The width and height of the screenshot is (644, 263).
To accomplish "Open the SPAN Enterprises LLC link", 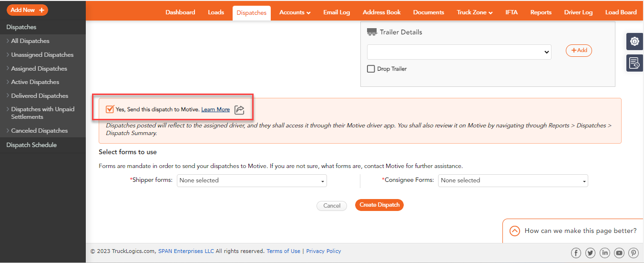I will [x=186, y=251].
